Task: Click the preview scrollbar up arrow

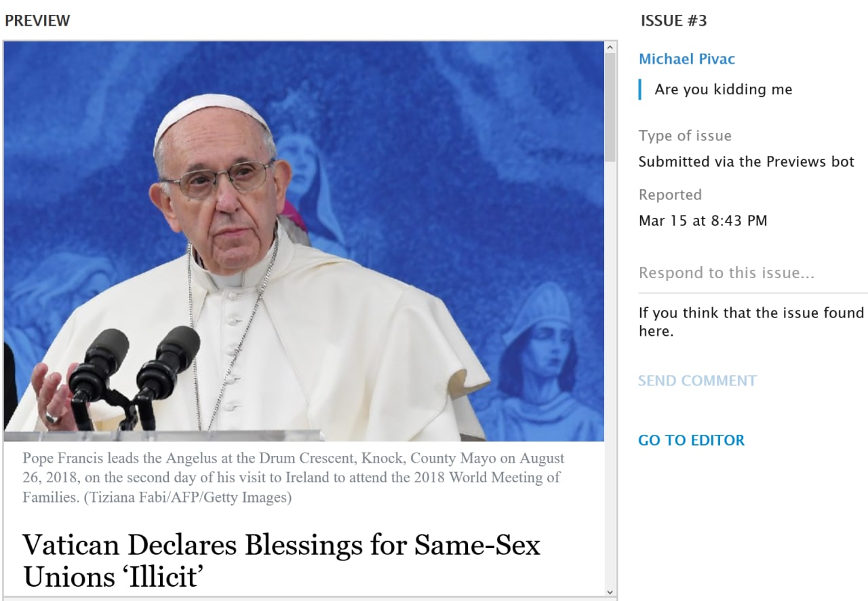Action: 610,47
